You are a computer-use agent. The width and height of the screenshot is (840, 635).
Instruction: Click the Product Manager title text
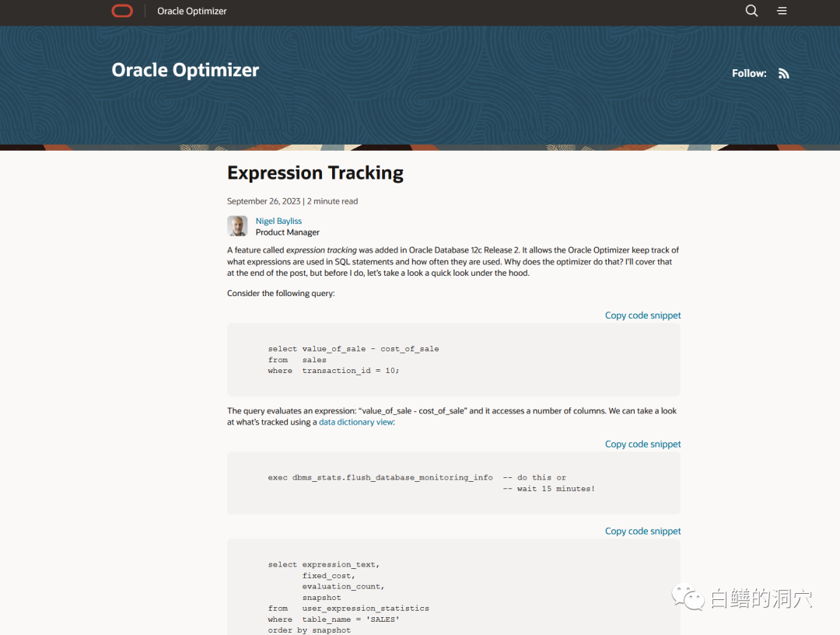pos(287,232)
